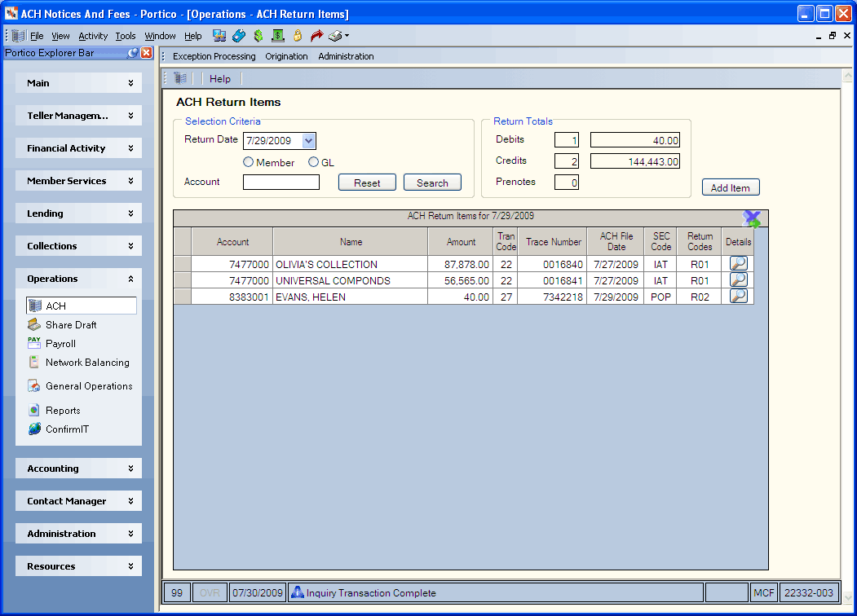Click the status bar inquiry icon
Viewport: 857px width, 616px height.
[x=298, y=592]
